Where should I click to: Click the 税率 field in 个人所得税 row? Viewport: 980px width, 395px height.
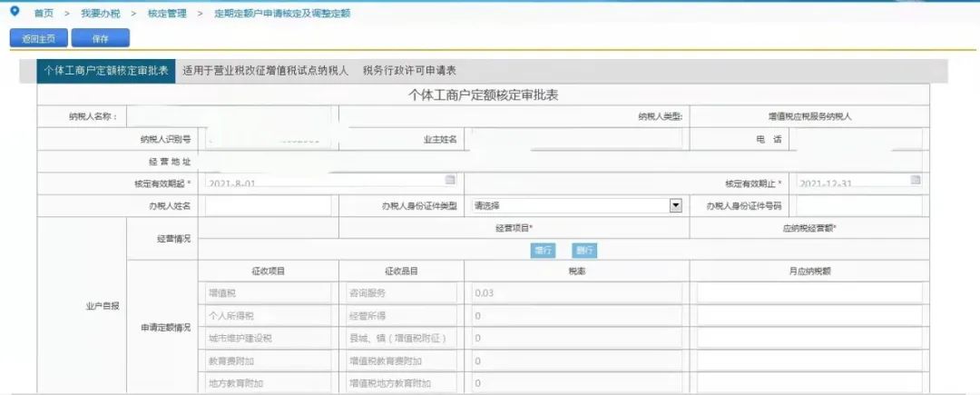pos(576,316)
